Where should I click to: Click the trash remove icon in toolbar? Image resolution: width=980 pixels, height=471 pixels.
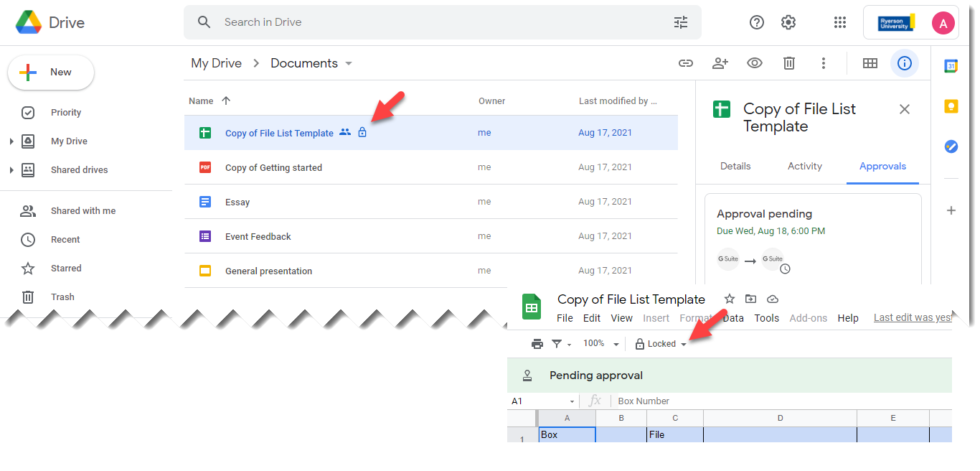[x=788, y=63]
